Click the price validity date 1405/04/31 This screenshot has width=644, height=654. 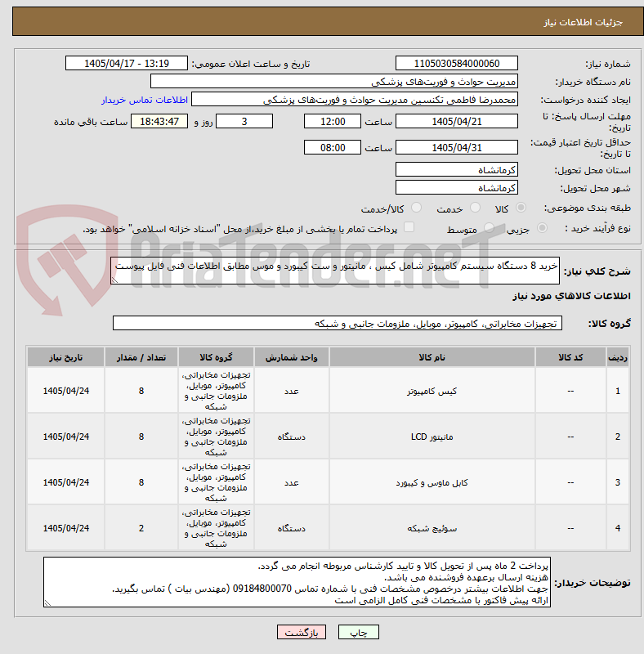(x=456, y=147)
